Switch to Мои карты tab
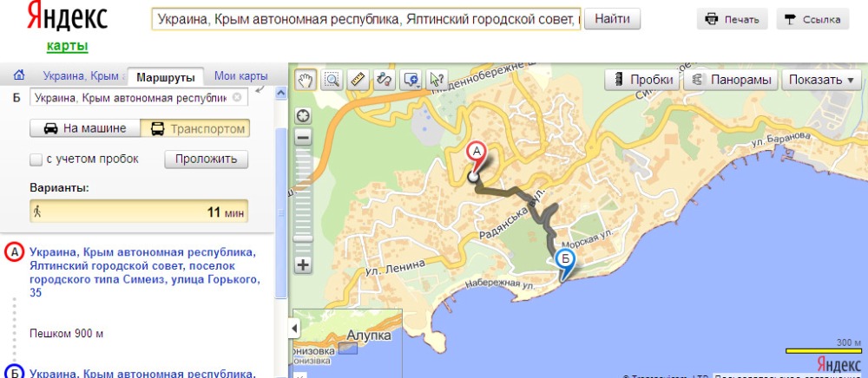868x378 pixels. click(240, 76)
